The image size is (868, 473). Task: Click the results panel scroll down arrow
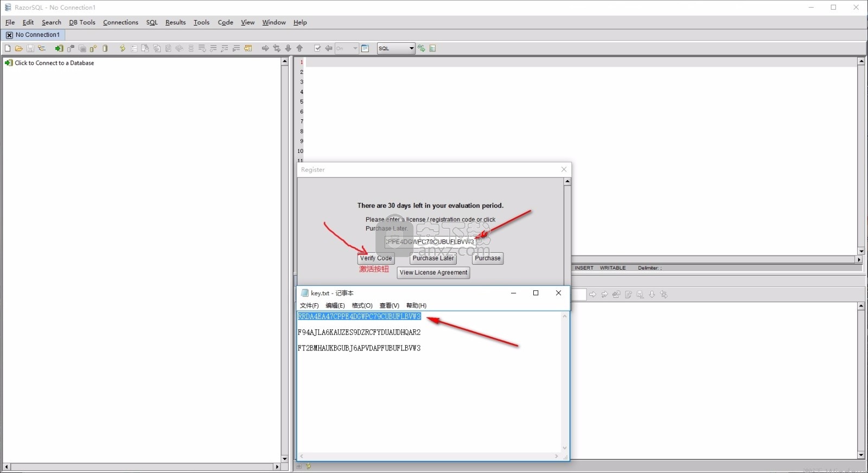point(861,455)
